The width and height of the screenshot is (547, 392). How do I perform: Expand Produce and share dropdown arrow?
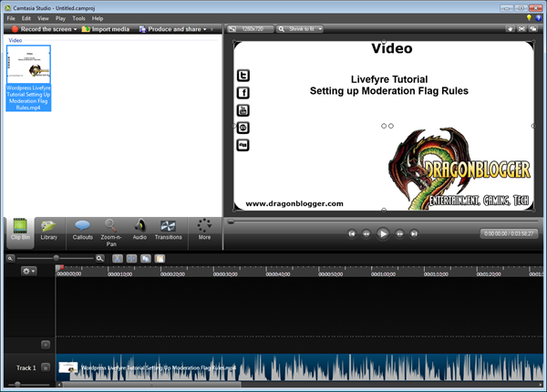pos(205,29)
